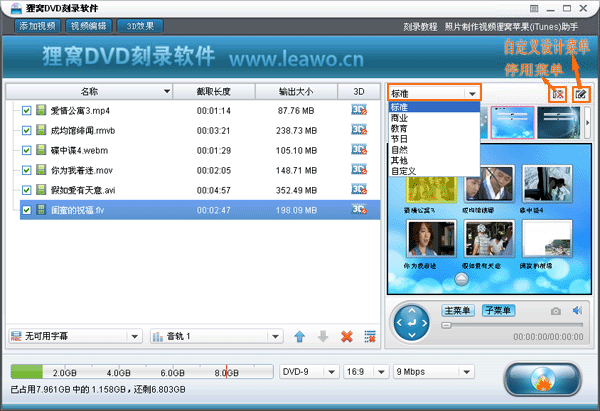Screen dimensions: 600x411
Task: Select 商业 template category
Action: [x=434, y=118]
